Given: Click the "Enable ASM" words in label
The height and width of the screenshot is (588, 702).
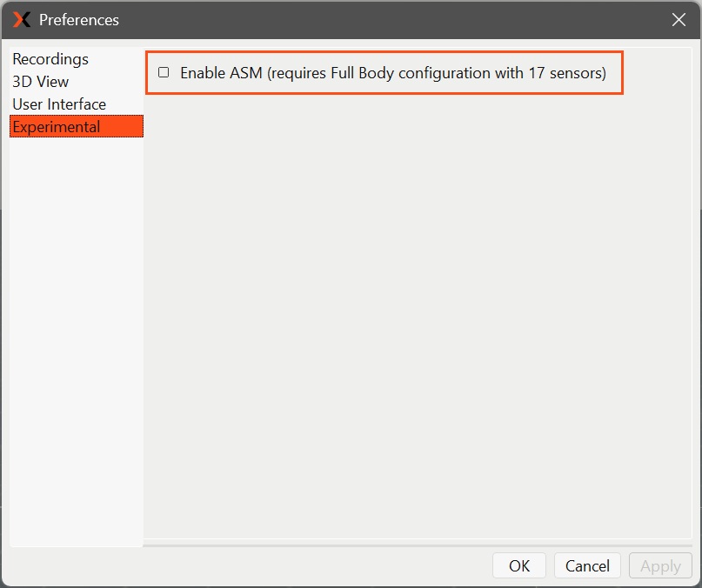Looking at the screenshot, I should click(x=221, y=73).
